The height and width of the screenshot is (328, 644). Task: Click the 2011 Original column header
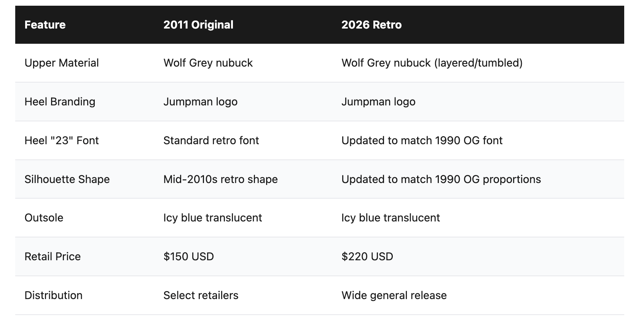[x=198, y=25]
